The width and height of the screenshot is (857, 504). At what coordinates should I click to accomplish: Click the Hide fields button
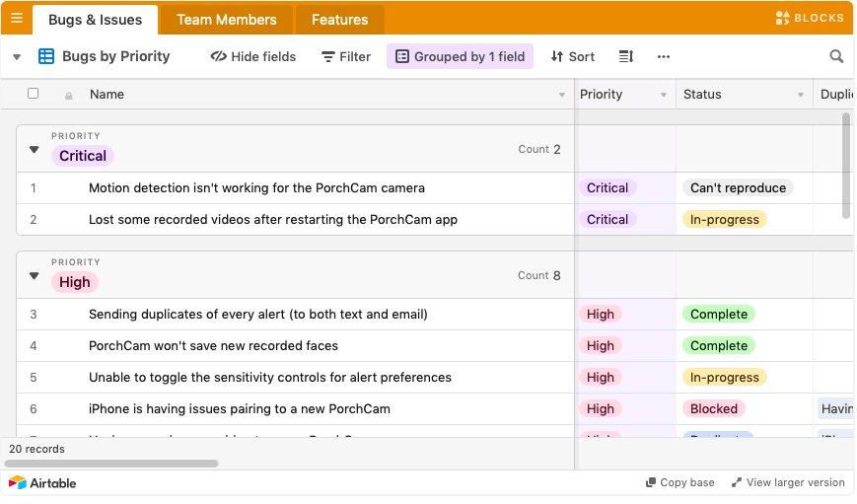pos(253,56)
